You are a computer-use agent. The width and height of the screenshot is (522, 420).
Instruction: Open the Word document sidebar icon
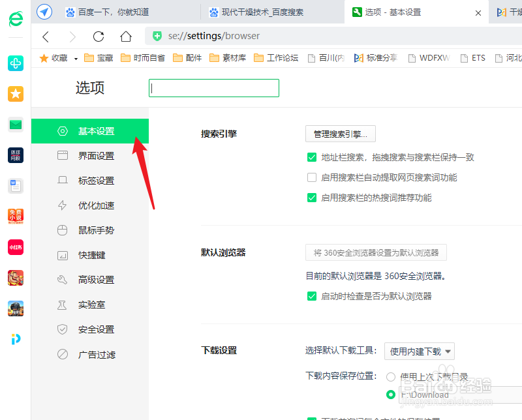click(16, 186)
